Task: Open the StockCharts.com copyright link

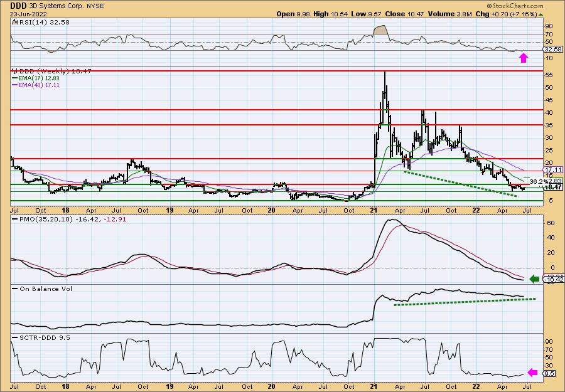Action: (x=515, y=6)
